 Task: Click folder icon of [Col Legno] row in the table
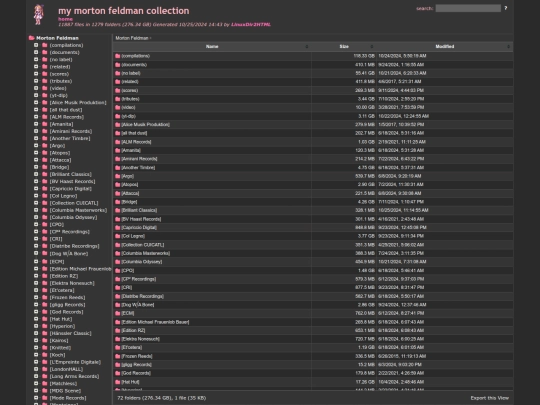118,236
